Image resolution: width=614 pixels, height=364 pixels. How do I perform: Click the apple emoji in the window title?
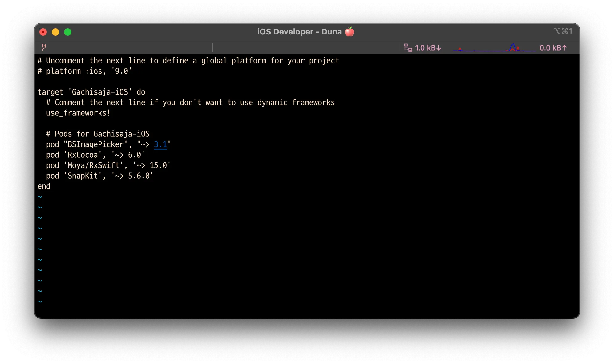[x=349, y=32]
